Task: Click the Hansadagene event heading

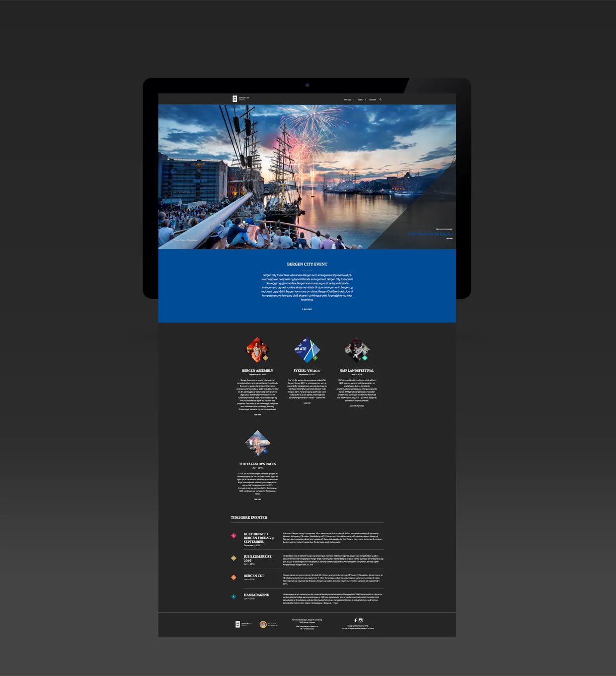Action: coord(256,595)
